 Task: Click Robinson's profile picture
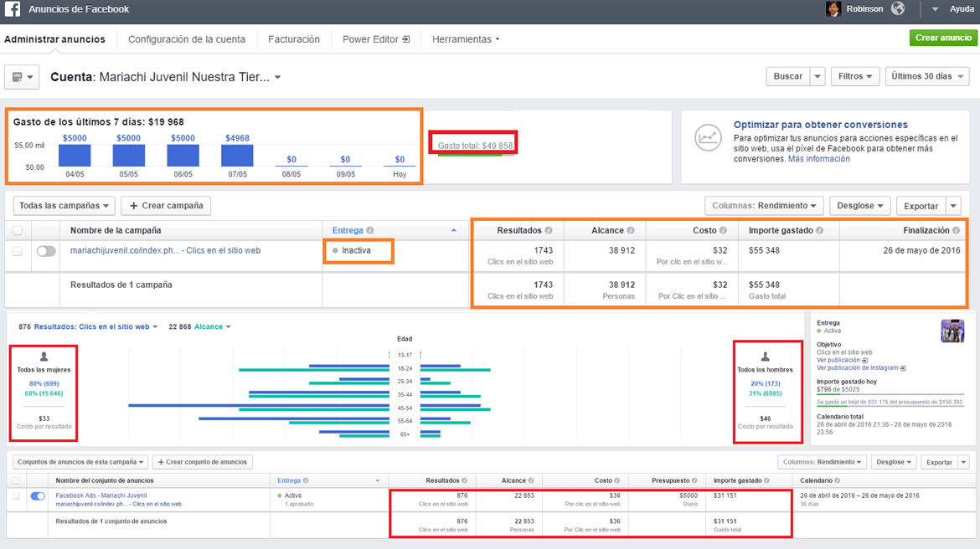coord(833,8)
